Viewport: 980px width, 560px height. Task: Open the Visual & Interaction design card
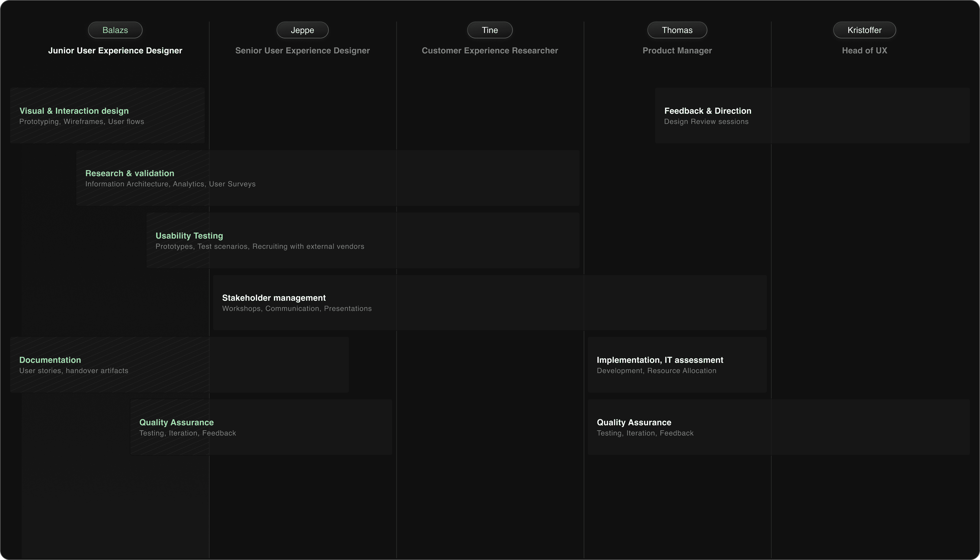(x=107, y=115)
